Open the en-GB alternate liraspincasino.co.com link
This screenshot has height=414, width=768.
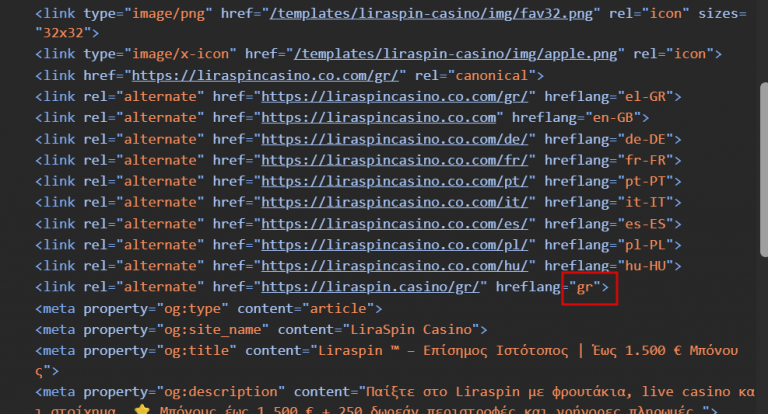(379, 118)
